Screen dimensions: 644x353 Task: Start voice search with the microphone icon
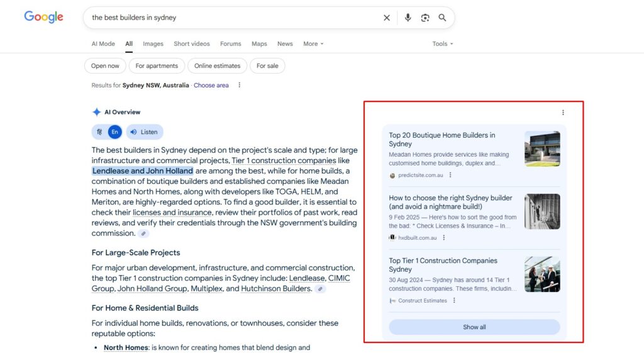tap(408, 18)
